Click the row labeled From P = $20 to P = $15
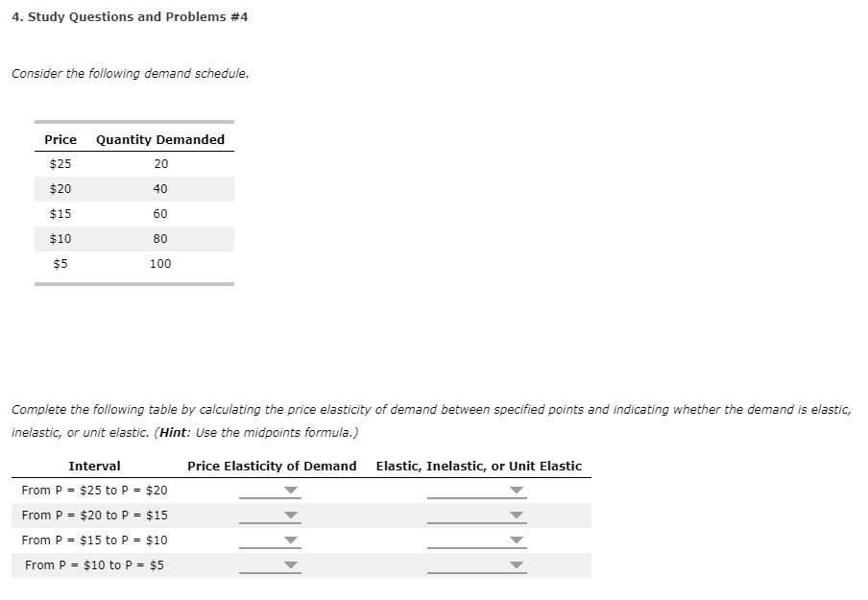 click(93, 515)
